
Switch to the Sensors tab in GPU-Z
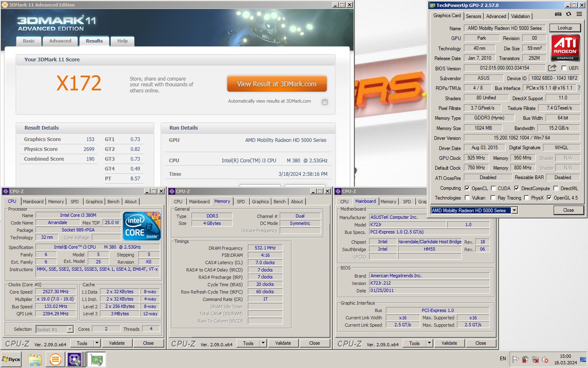click(x=474, y=16)
